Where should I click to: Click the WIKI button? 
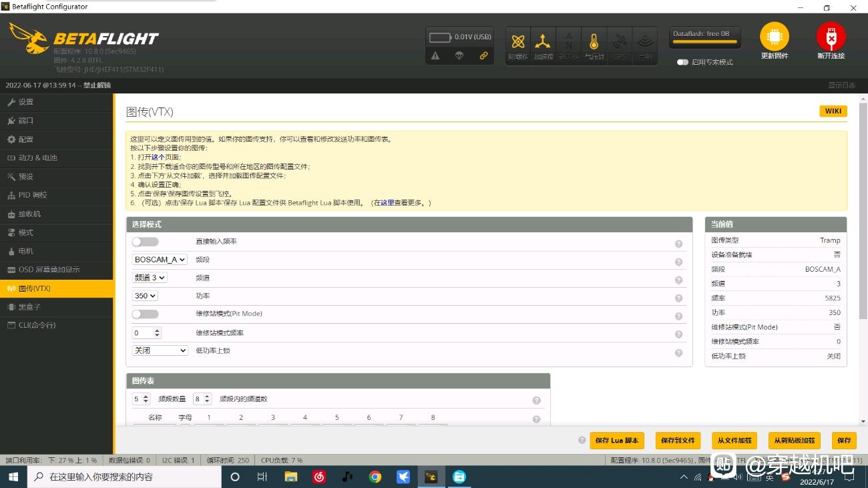tap(833, 111)
